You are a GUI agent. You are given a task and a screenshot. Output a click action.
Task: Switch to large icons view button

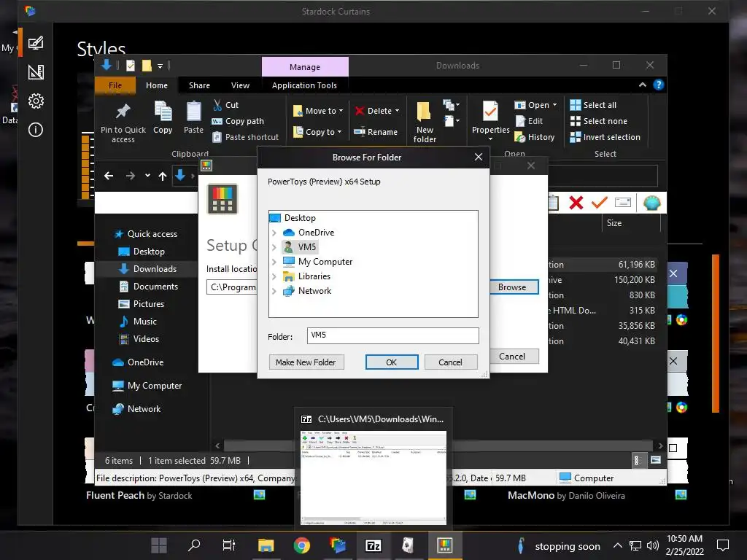click(656, 460)
